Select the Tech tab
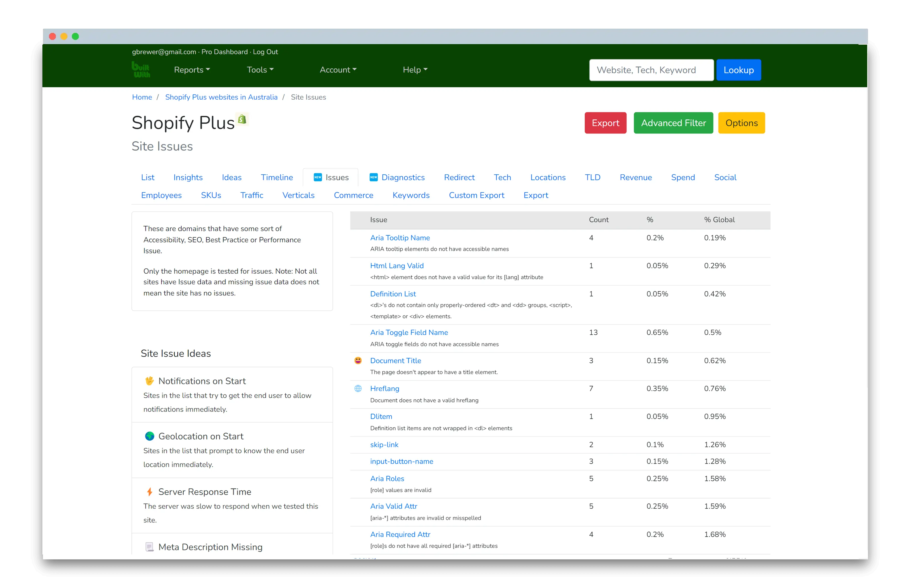Screen dimensions: 911x588 [x=502, y=177]
